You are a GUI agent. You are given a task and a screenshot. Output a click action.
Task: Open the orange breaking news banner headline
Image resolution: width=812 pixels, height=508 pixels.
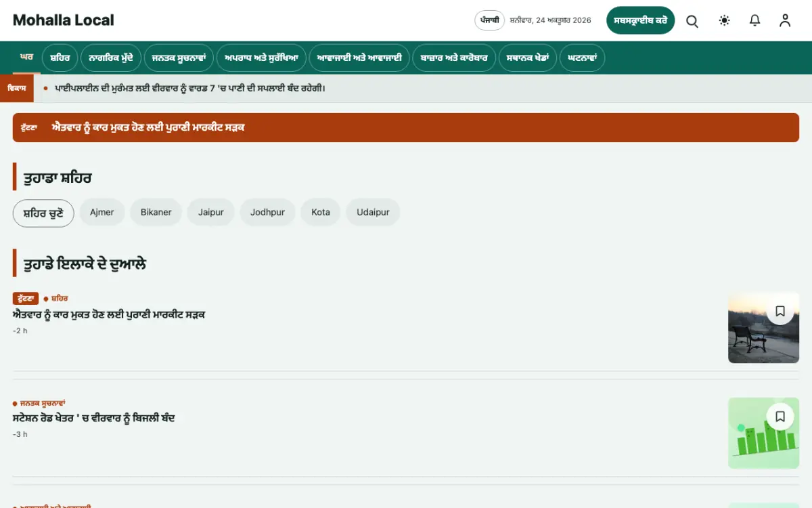tap(148, 127)
